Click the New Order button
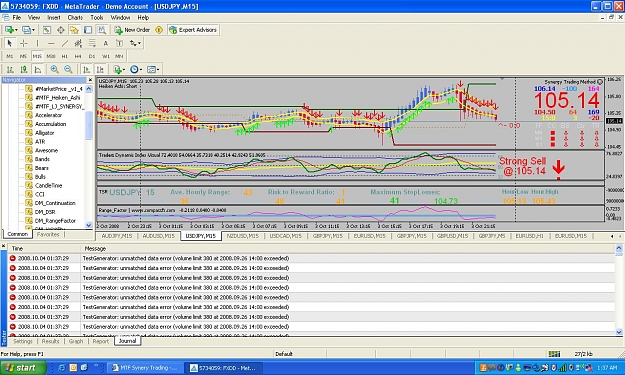This screenshot has width=625, height=375. point(133,30)
